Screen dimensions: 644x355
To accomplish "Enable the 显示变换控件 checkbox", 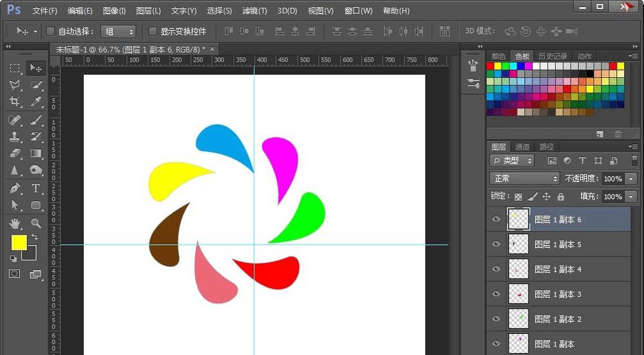I will 153,32.
